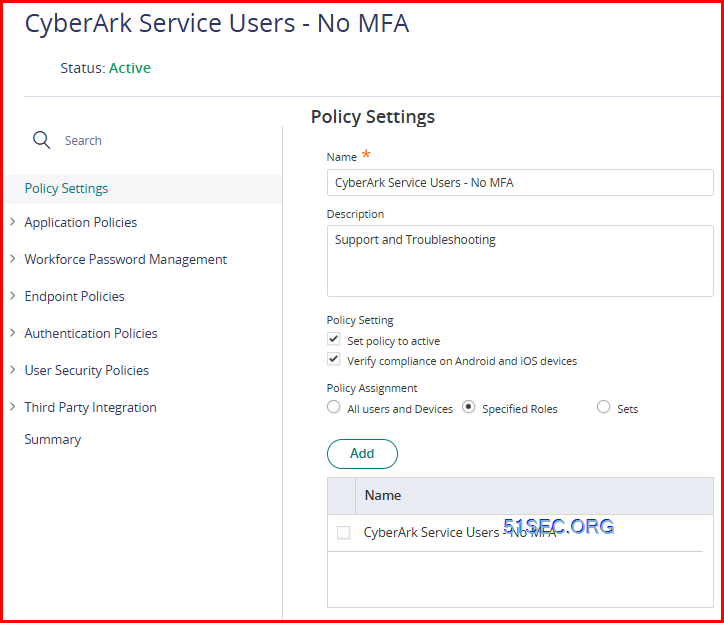Image resolution: width=724 pixels, height=623 pixels.
Task: Open Third Party Integration section
Action: click(90, 407)
